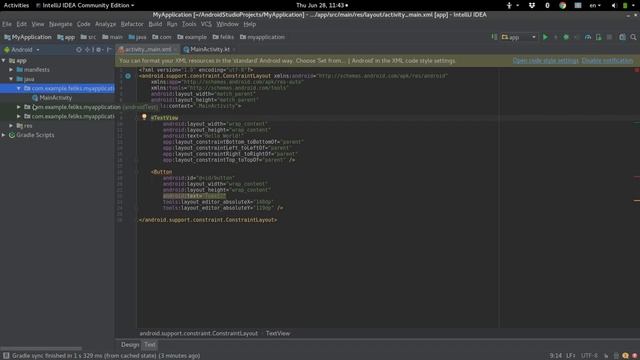
Task: Click the stop square button in toolbar
Action: point(609,37)
